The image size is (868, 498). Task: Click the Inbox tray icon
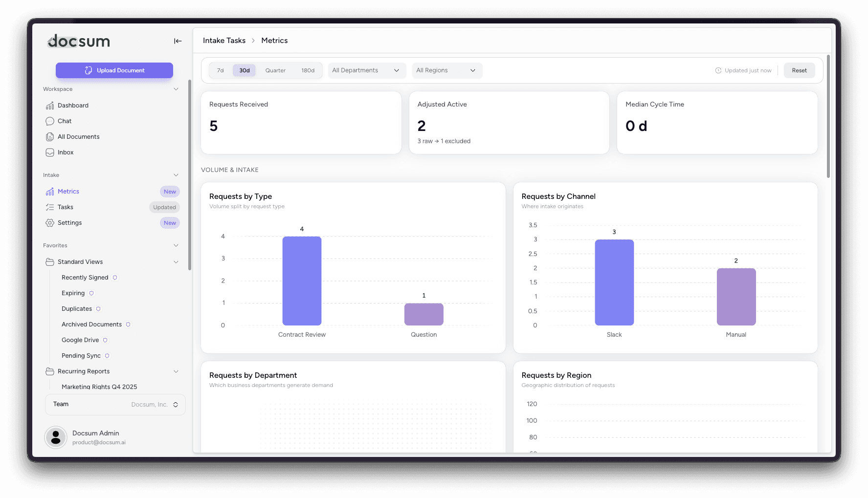tap(50, 152)
